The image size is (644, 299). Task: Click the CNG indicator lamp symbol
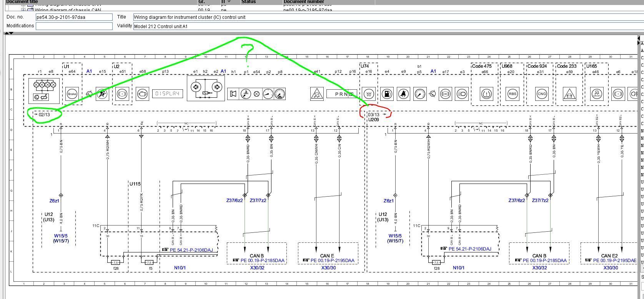point(541,94)
